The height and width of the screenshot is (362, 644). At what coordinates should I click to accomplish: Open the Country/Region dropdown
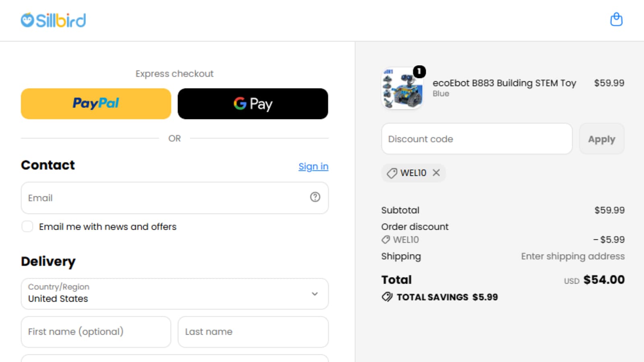pos(175,294)
